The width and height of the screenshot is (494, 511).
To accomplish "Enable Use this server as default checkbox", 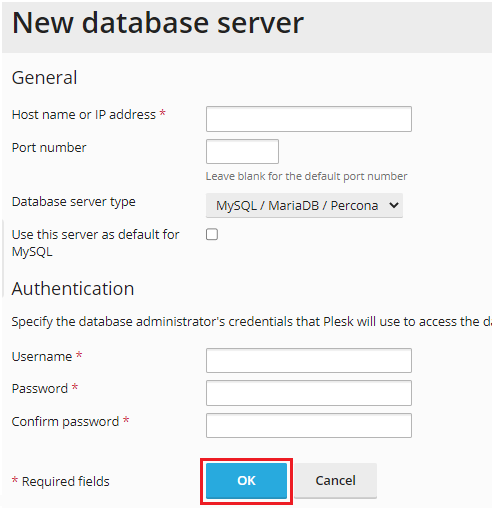I will click(x=212, y=234).
